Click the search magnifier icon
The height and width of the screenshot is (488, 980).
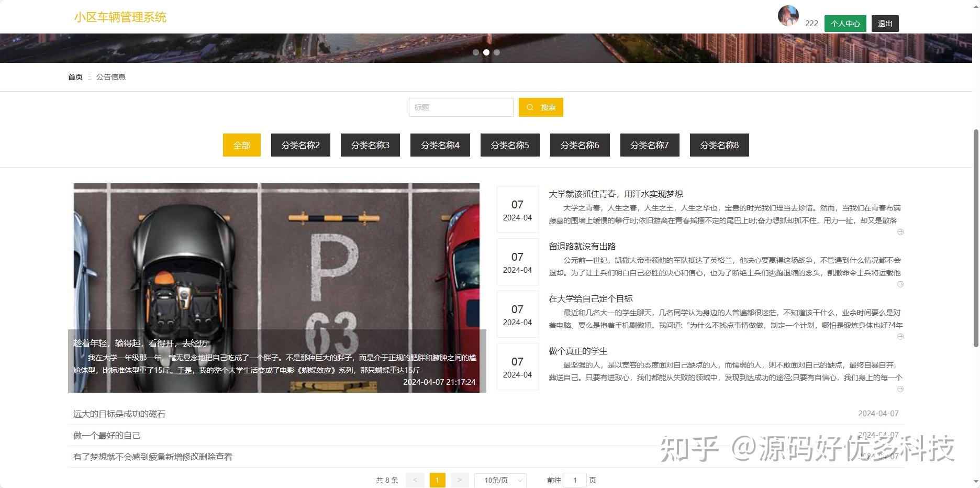530,107
